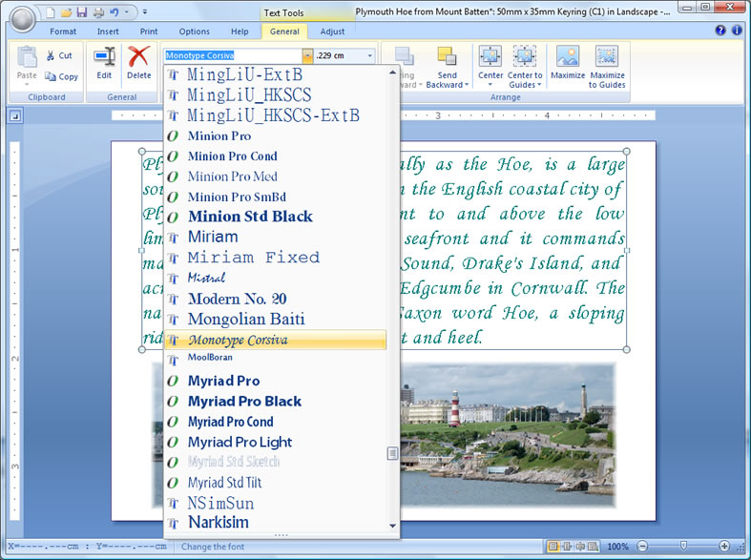Click the Center to Guides icon
The image size is (751, 560).
[x=525, y=56]
